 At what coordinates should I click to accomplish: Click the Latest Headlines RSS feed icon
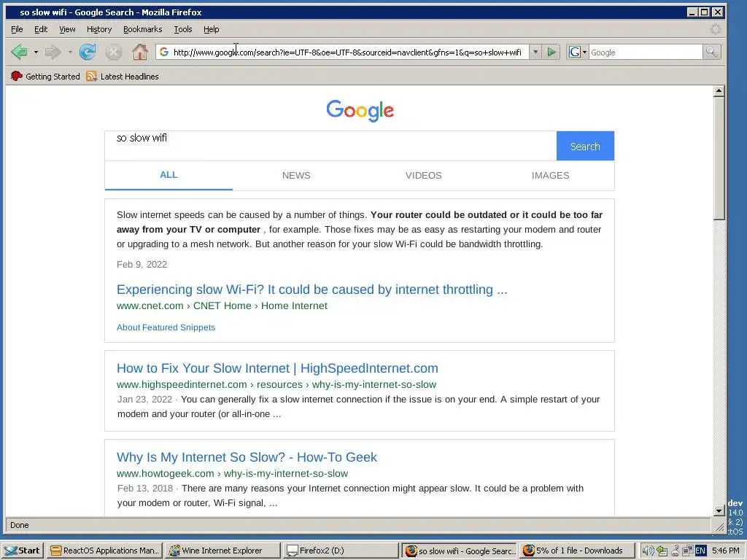tap(91, 76)
